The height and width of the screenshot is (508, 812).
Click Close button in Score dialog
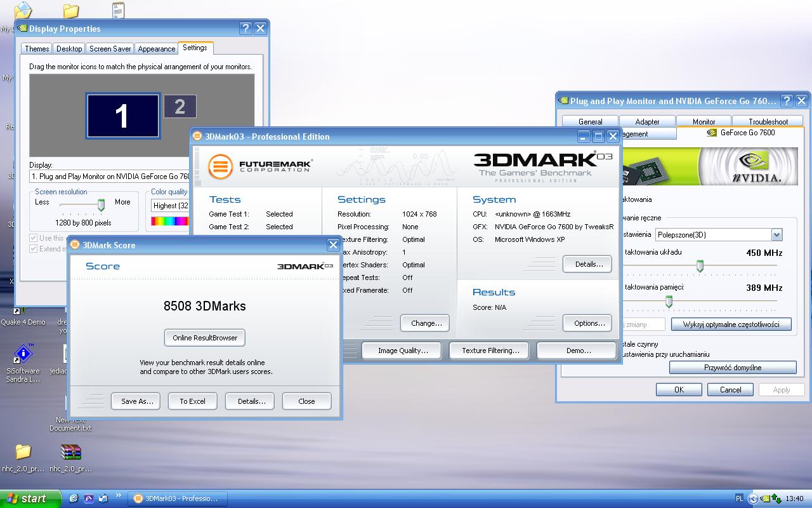coord(306,401)
